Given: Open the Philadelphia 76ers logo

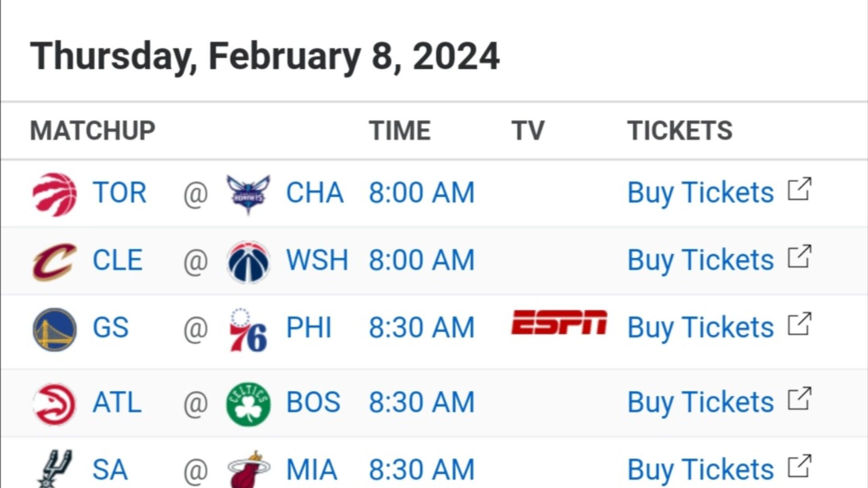Looking at the screenshot, I should [x=248, y=330].
